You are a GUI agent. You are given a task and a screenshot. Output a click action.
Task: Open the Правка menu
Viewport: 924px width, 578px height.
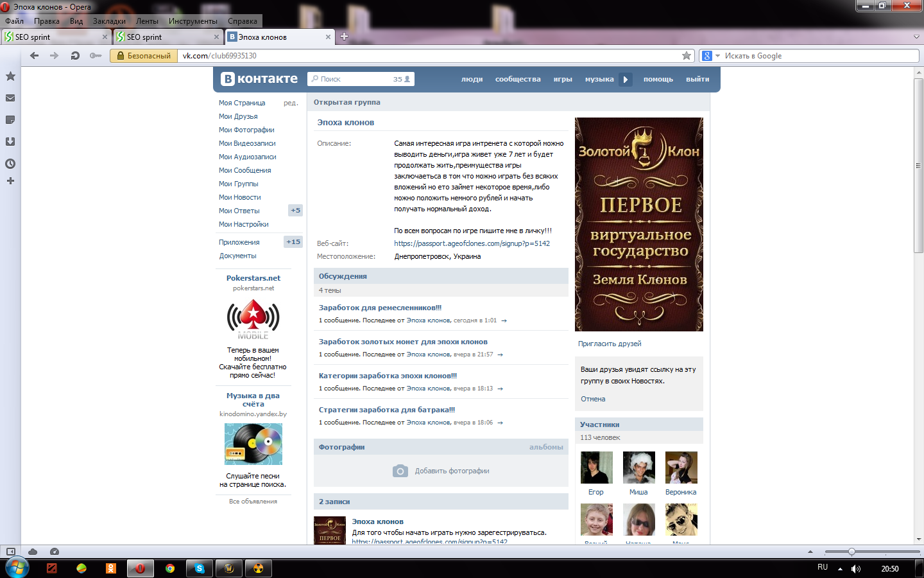click(x=47, y=21)
